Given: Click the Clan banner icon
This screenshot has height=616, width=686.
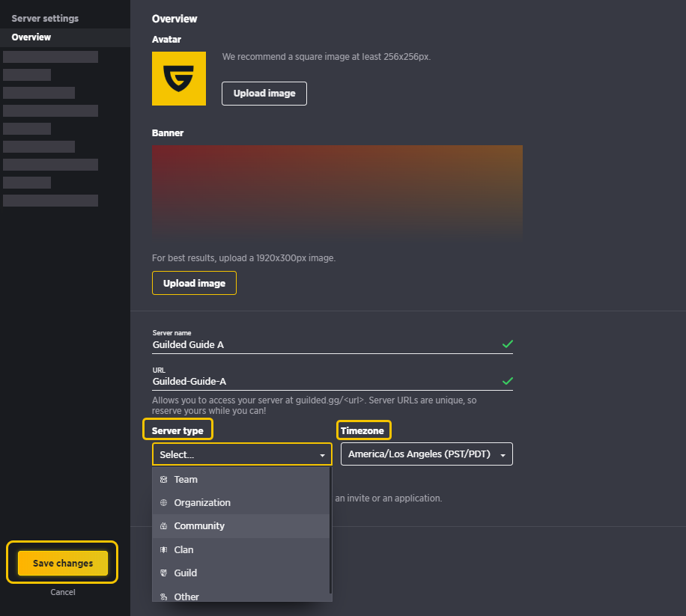Looking at the screenshot, I should click(163, 549).
